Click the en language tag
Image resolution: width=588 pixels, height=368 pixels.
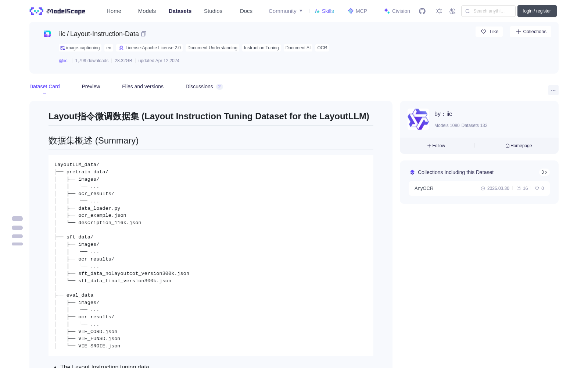(109, 48)
